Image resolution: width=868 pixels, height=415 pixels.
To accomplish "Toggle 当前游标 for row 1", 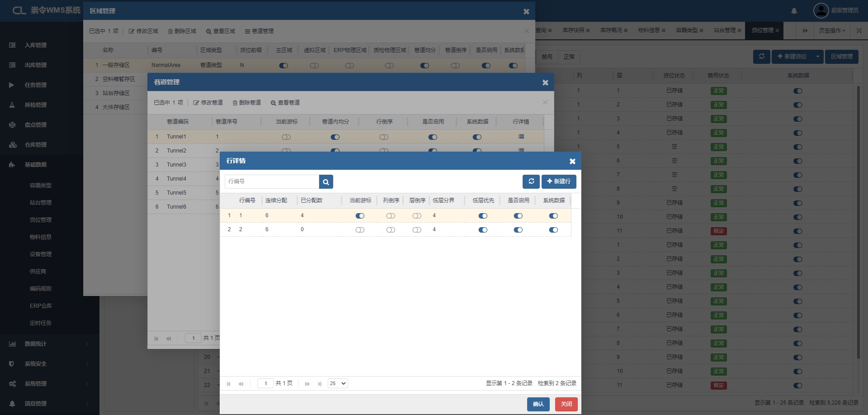I will 360,216.
